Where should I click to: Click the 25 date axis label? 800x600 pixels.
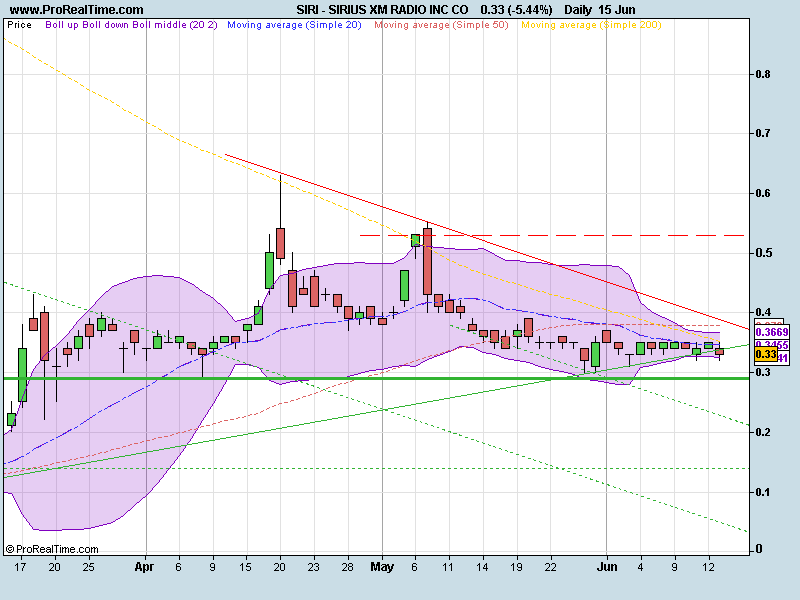click(x=88, y=567)
